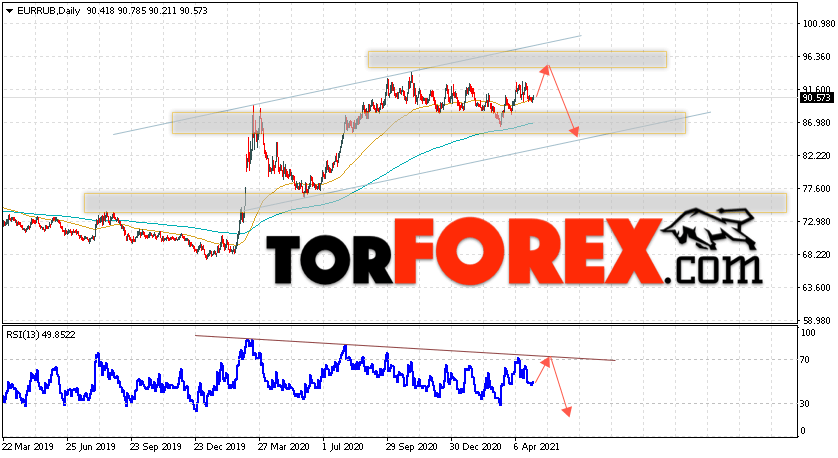Click the 30 Dec 2020 date label
Screen dimensions: 838x458
[x=476, y=447]
